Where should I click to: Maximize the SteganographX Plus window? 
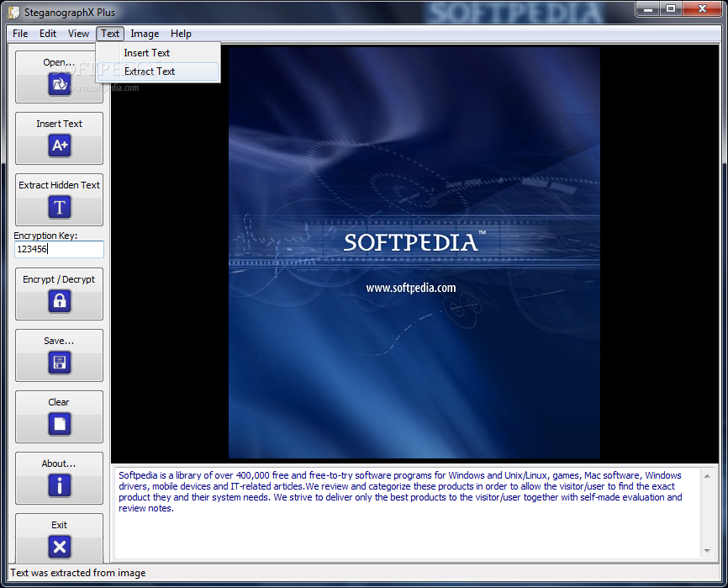click(671, 8)
